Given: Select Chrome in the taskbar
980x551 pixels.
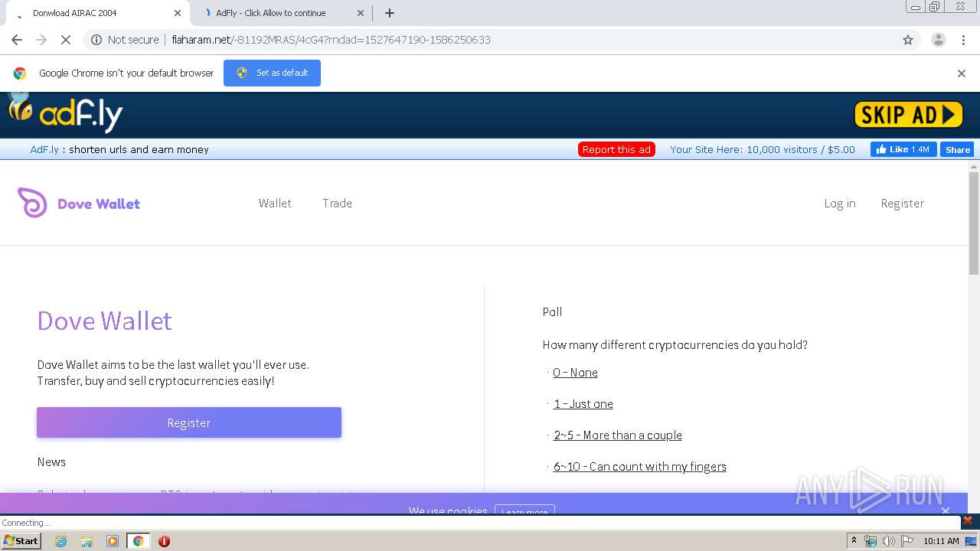Looking at the screenshot, I should [138, 541].
